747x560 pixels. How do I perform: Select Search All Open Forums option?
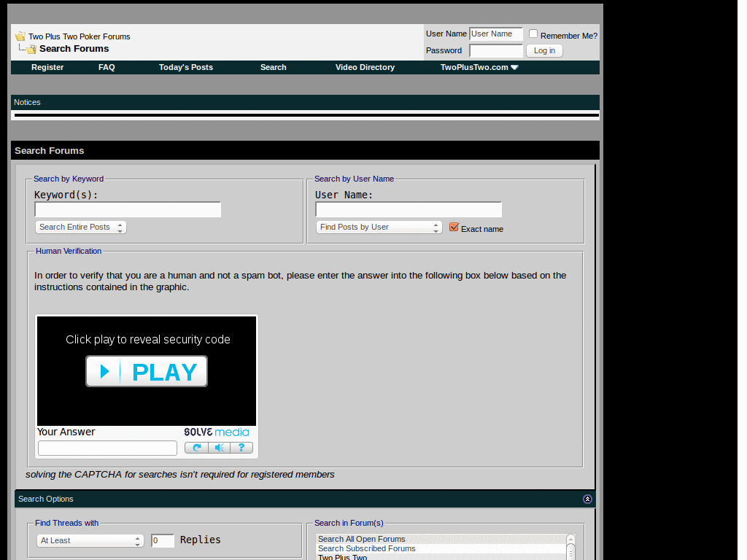(x=441, y=539)
